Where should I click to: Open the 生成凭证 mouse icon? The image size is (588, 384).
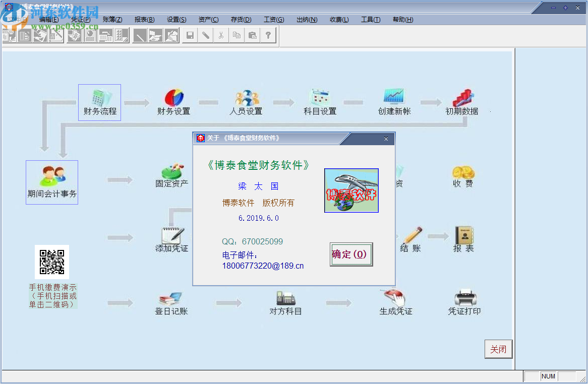[x=396, y=302]
